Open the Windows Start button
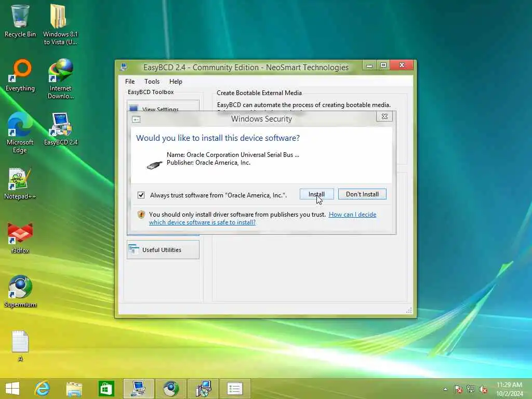 [x=12, y=389]
